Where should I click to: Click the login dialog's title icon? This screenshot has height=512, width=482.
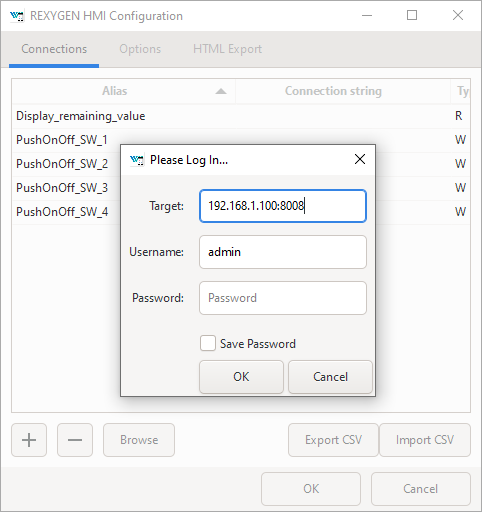pyautogui.click(x=137, y=160)
